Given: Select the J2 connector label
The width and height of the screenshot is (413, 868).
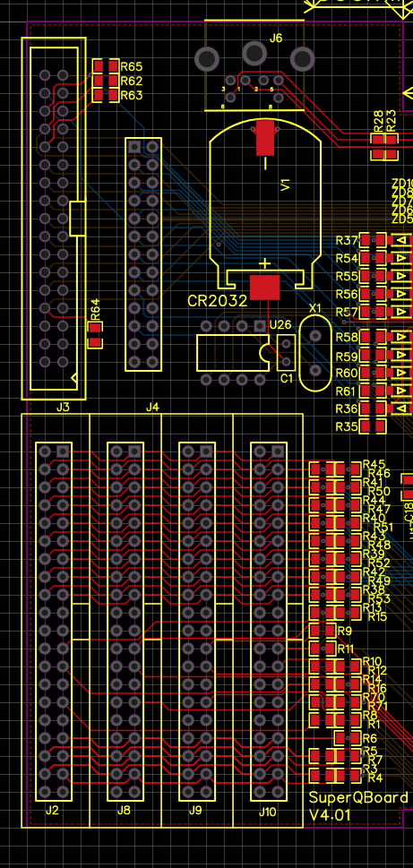Looking at the screenshot, I should [52, 811].
